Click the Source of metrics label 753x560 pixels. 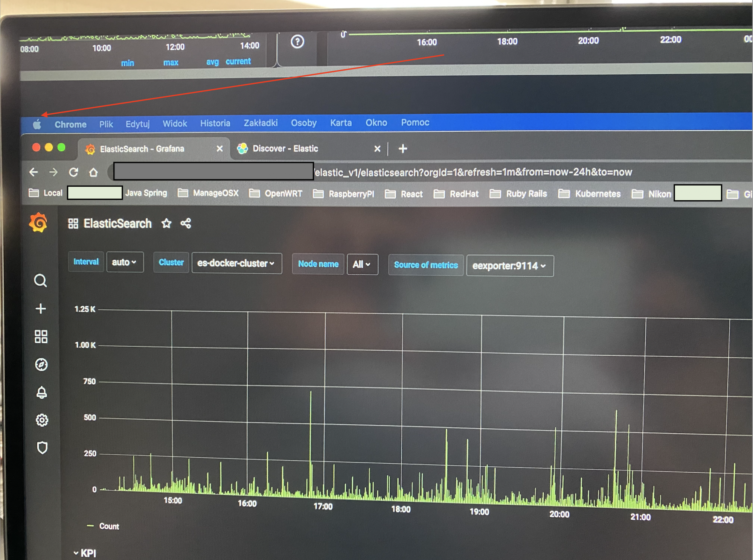click(x=426, y=265)
